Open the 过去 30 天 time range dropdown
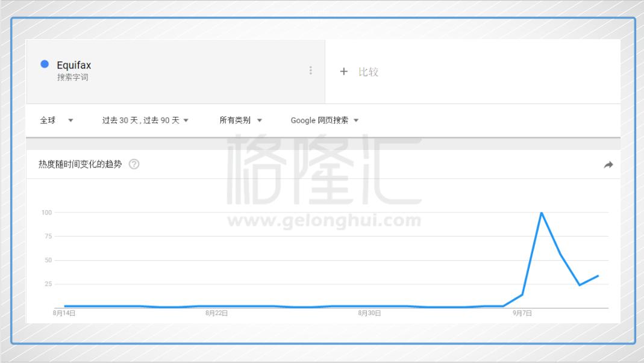Image resolution: width=644 pixels, height=363 pixels. [x=145, y=120]
